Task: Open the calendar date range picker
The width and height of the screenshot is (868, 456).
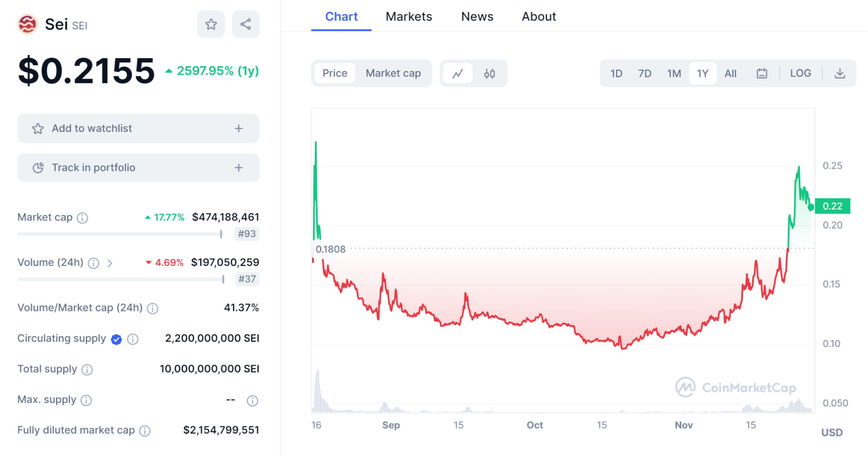Action: [762, 74]
